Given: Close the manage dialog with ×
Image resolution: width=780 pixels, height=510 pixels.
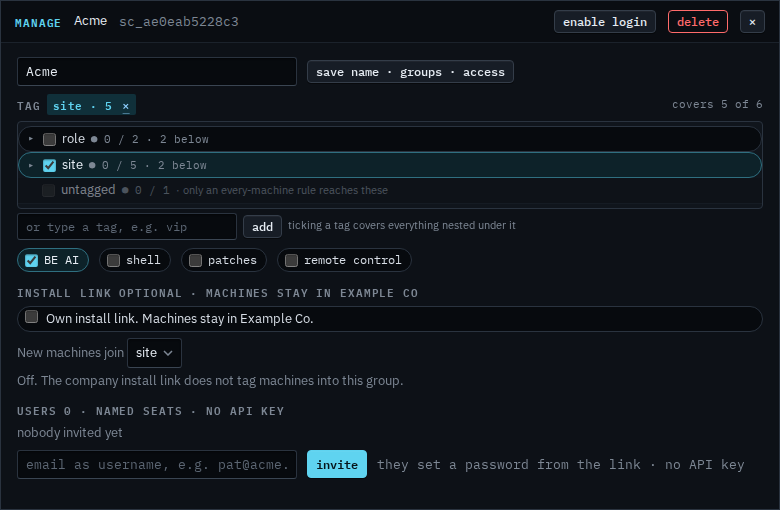Looking at the screenshot, I should click(x=752, y=22).
